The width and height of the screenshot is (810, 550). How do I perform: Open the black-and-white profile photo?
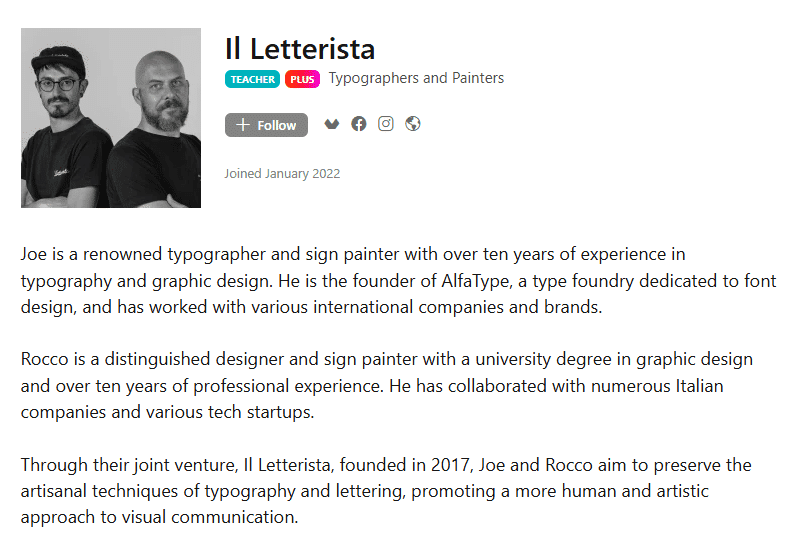tap(111, 118)
